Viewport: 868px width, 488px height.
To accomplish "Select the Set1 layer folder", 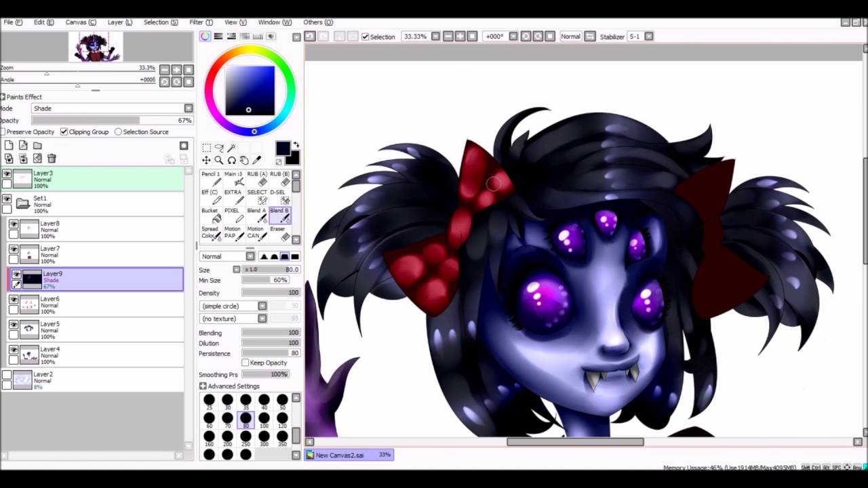I will coord(92,205).
